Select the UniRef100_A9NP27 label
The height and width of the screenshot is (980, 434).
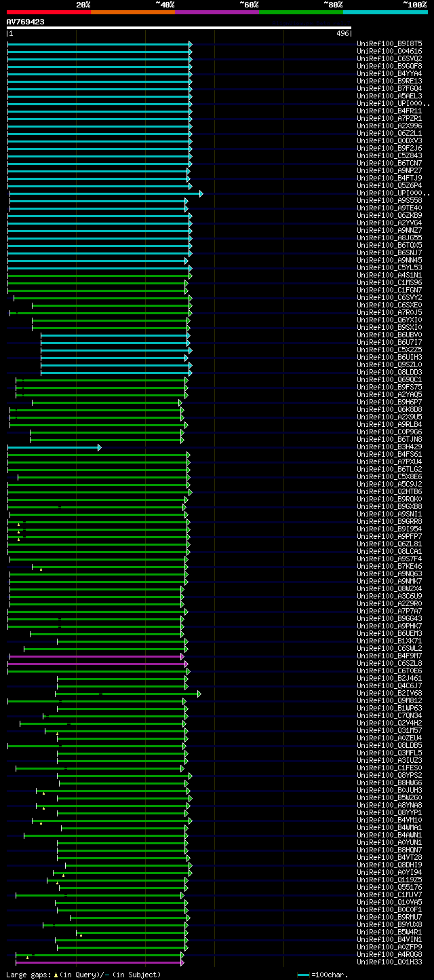pyautogui.click(x=389, y=170)
